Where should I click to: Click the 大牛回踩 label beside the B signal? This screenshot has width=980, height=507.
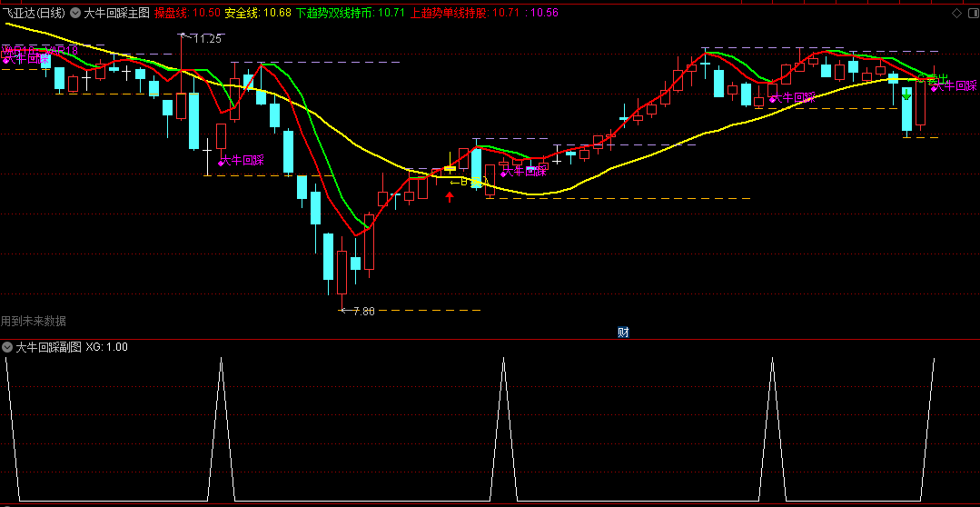tap(524, 171)
